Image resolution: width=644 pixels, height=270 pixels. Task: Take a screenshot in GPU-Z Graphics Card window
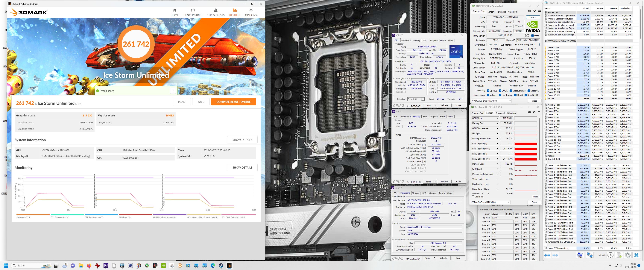point(530,11)
